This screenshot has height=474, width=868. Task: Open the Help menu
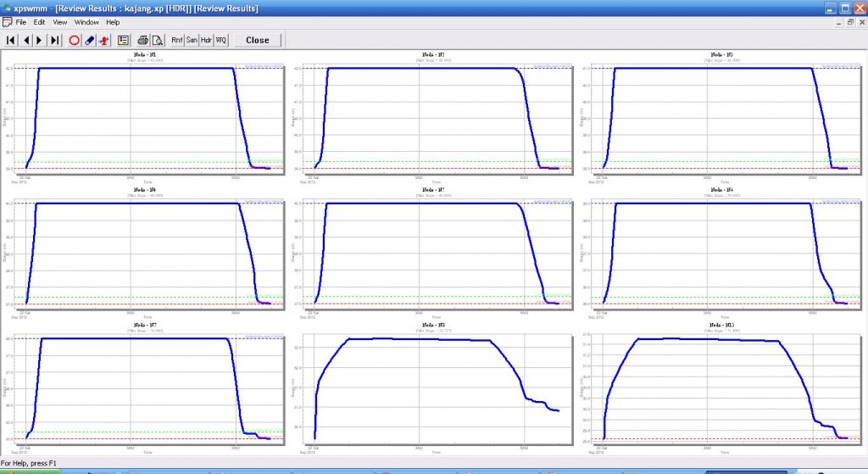pos(113,21)
